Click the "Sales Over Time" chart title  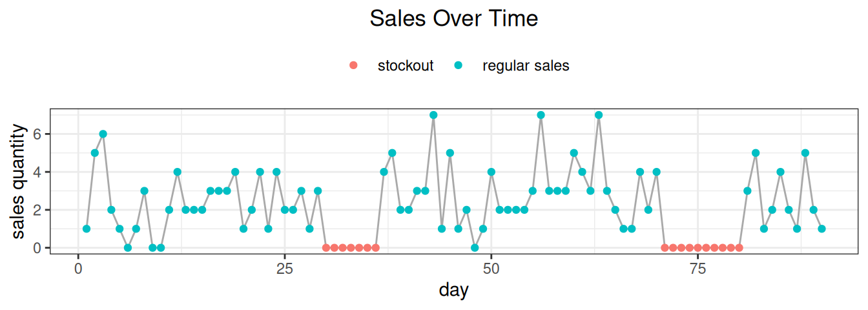453,19
